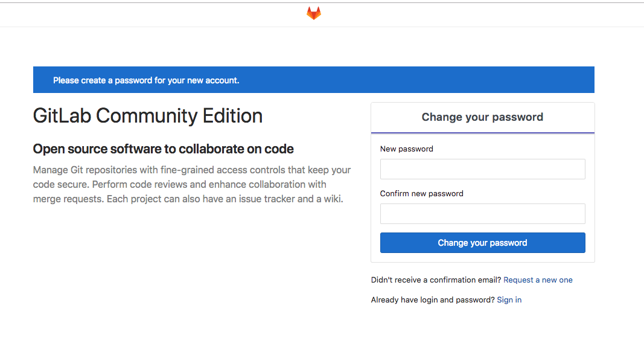
Task: Click the New password label
Action: 406,149
